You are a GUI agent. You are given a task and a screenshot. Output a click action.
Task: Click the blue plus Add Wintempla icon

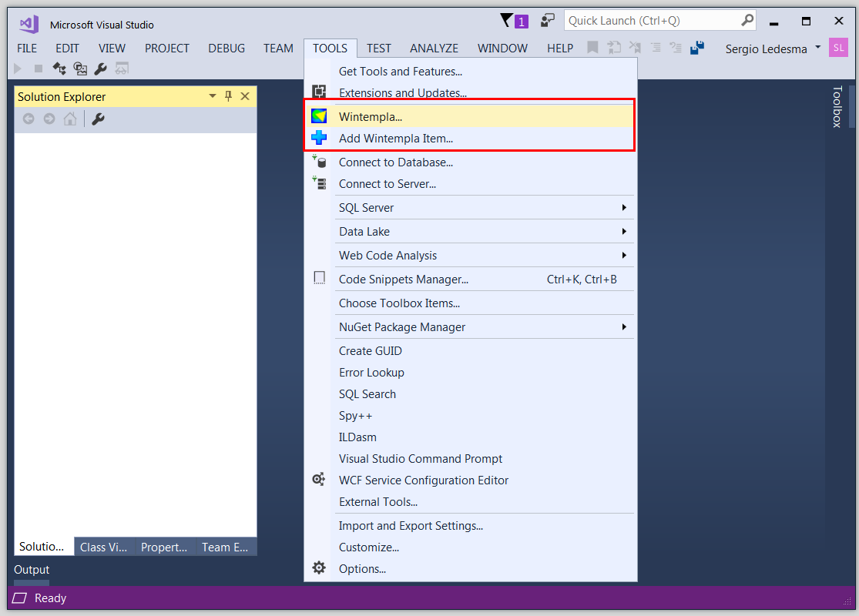pyautogui.click(x=319, y=138)
